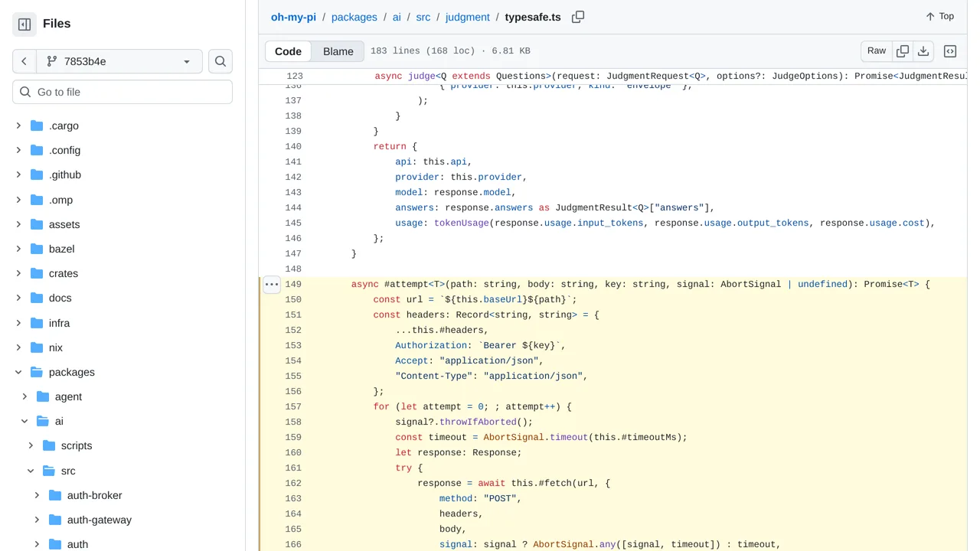Expand the auth-gateway folder chevron
The image size is (980, 551).
point(37,520)
